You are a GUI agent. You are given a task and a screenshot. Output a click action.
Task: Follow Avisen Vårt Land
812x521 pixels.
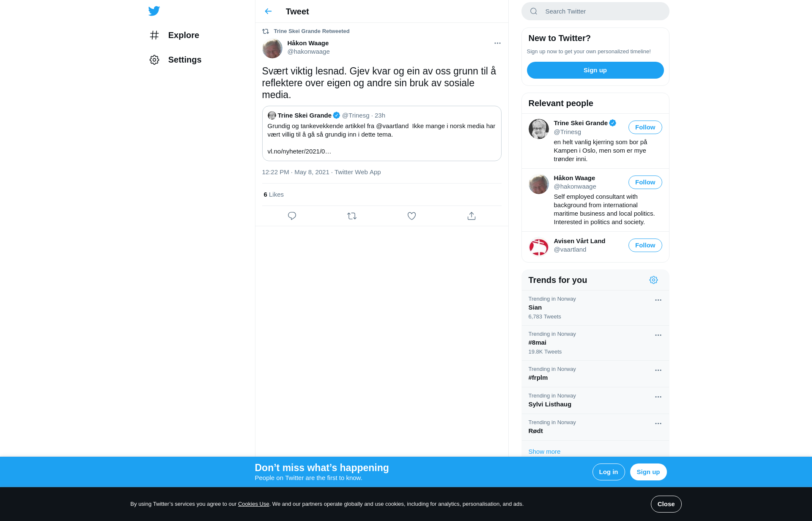(x=645, y=245)
